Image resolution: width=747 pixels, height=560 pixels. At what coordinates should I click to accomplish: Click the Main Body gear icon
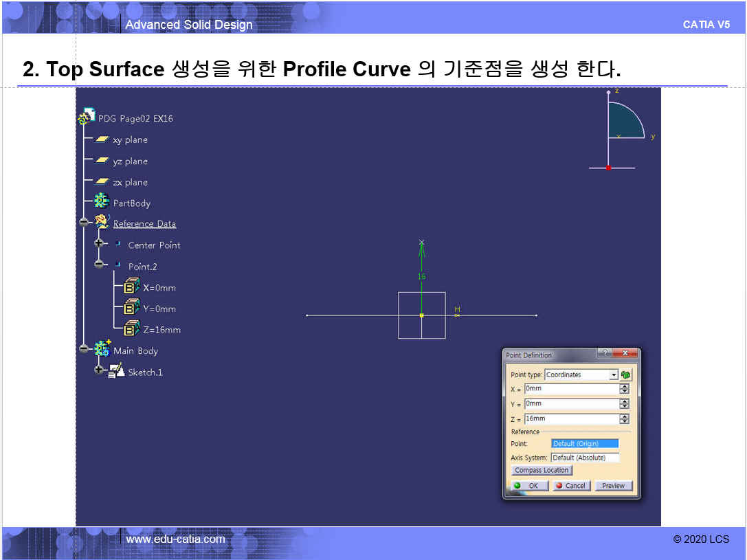tap(102, 348)
